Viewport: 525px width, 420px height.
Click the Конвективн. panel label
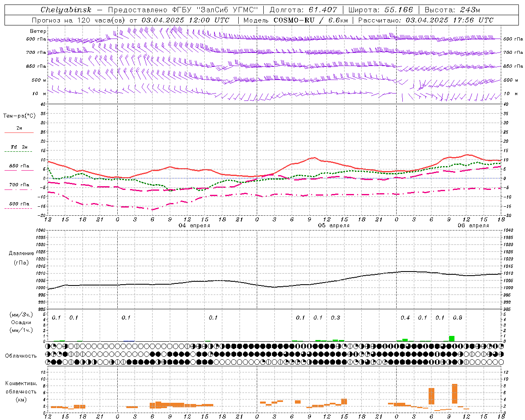[x=21, y=383]
